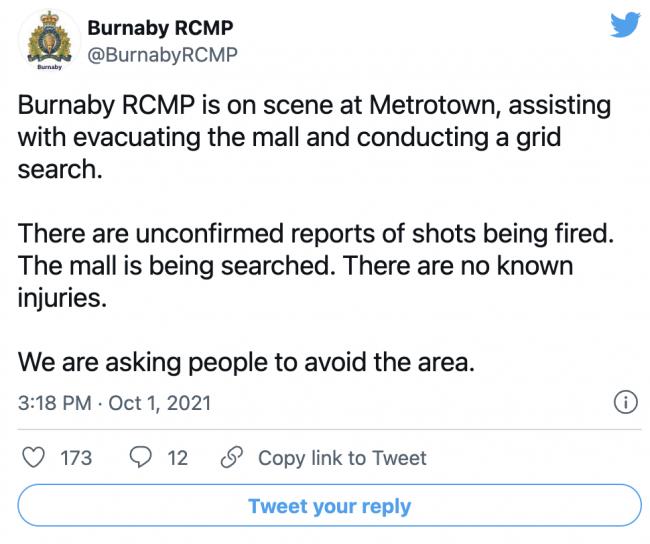Open the tweet info circle icon
This screenshot has width=650, height=544.
click(625, 403)
